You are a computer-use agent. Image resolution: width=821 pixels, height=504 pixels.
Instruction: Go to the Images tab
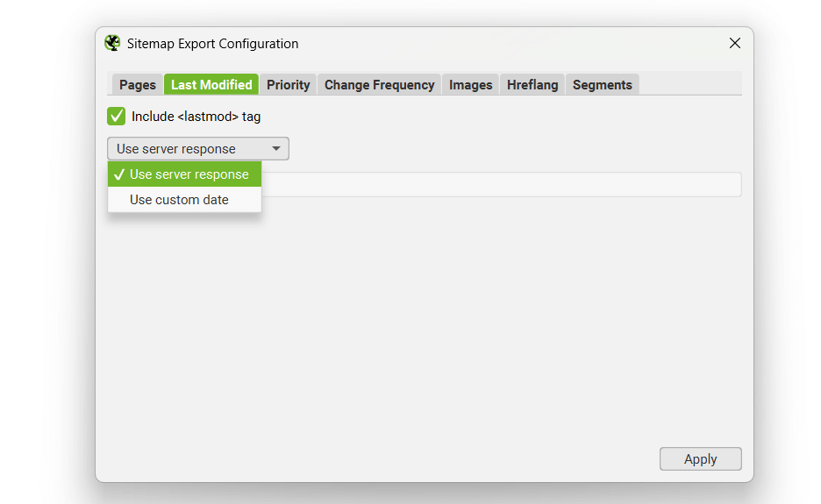471,85
